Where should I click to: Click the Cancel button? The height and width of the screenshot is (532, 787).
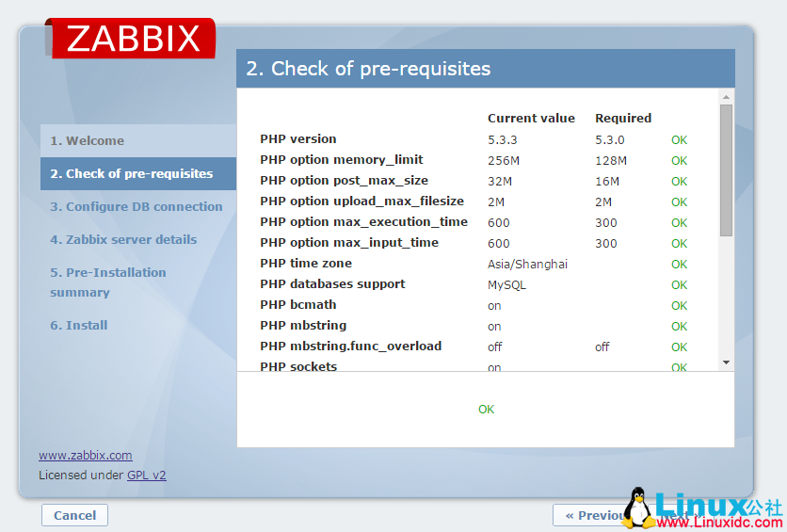74,515
